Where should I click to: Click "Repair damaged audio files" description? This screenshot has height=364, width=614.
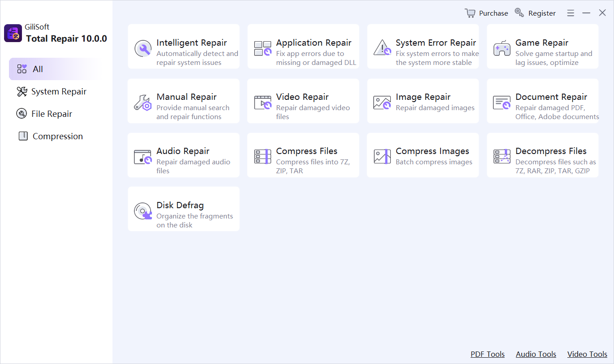(193, 167)
